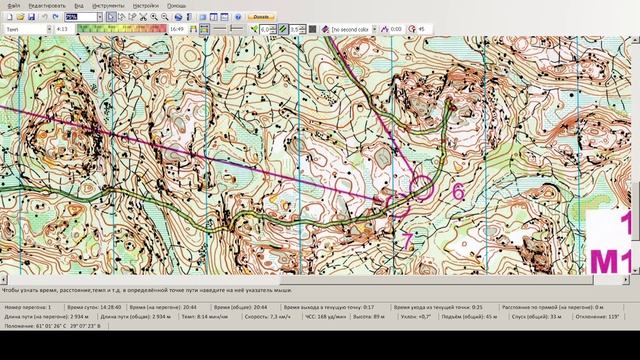Click the dark gray square swatch
Viewport: 640px width, 360px height.
(x=312, y=29)
